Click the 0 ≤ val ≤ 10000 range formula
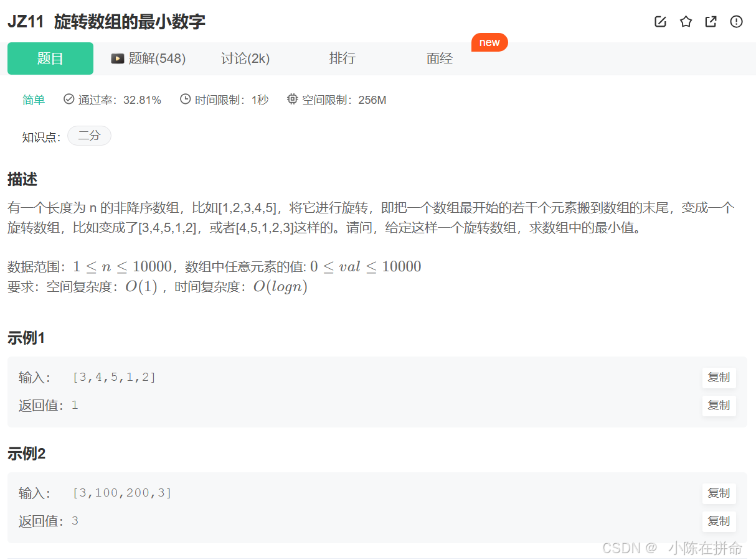Viewport: 756px width, 560px height. click(366, 267)
